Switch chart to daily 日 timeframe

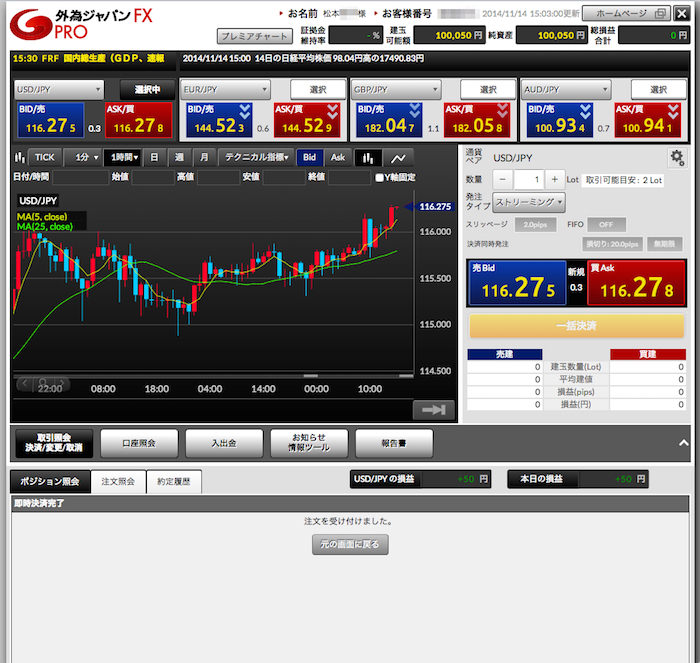click(154, 158)
